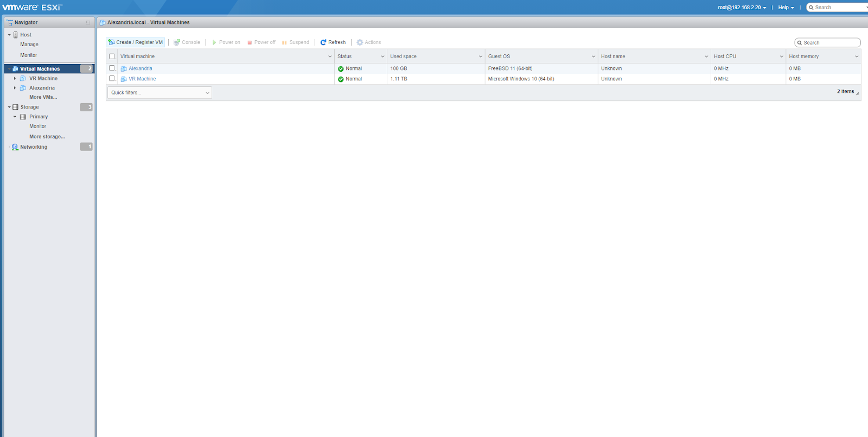Open More VMs... in Navigator
This screenshot has height=437, width=868.
point(43,97)
